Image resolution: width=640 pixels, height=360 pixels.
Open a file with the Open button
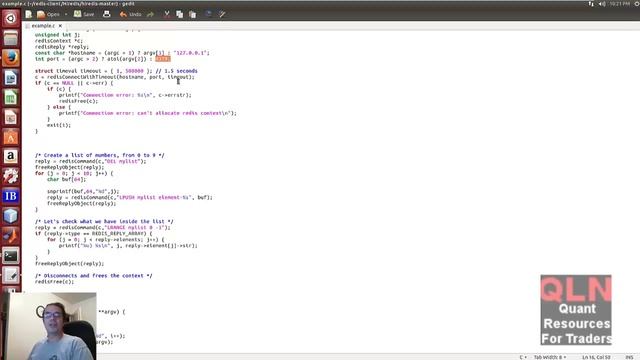coord(48,14)
